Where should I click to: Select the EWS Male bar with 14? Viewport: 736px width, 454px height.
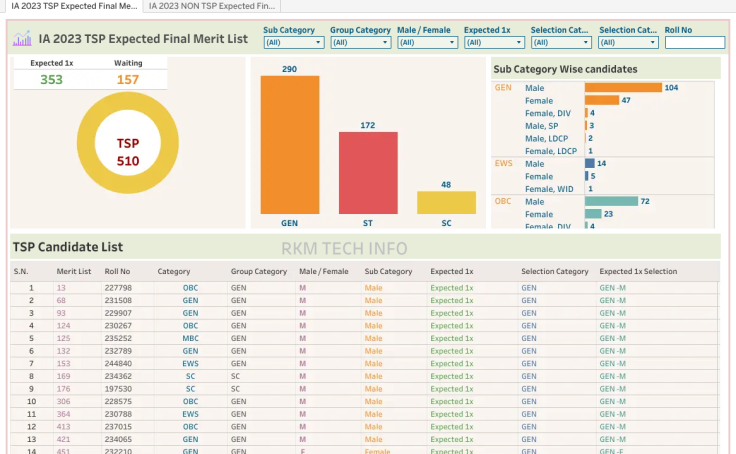(x=590, y=163)
